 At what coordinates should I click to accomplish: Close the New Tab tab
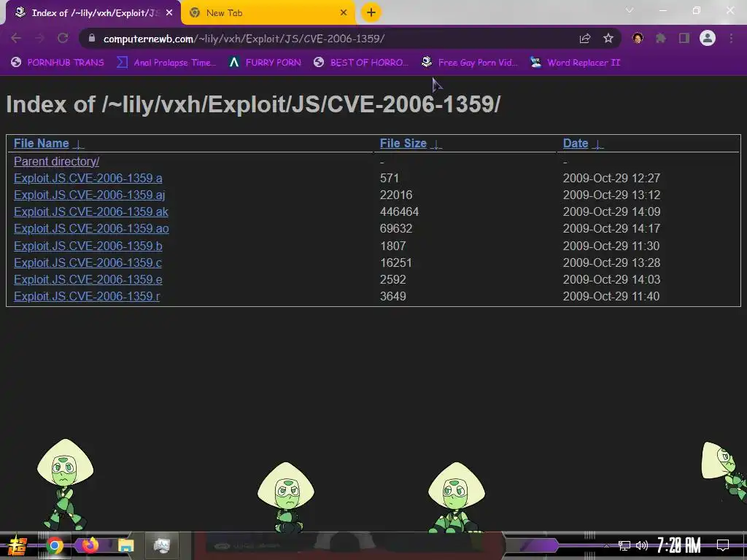[x=344, y=13]
